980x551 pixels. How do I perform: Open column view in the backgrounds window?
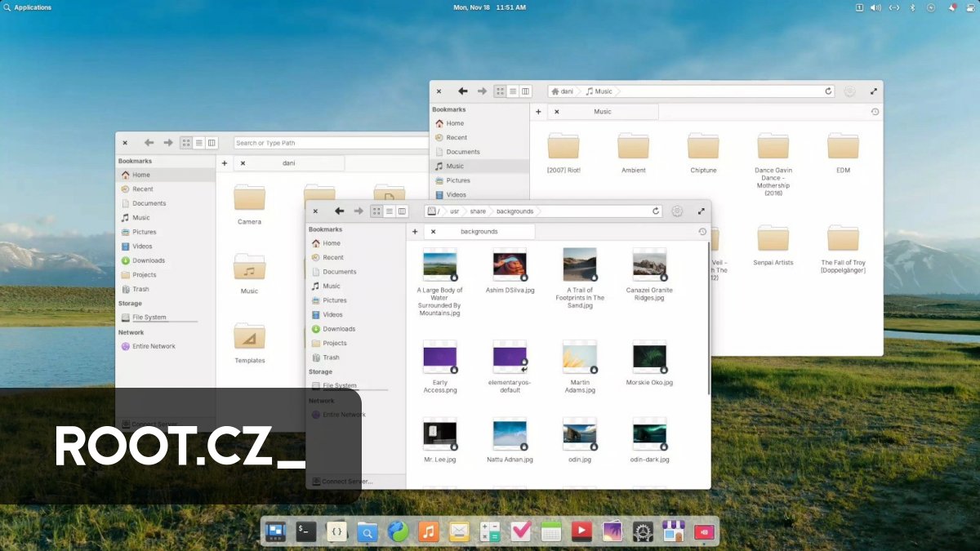401,211
